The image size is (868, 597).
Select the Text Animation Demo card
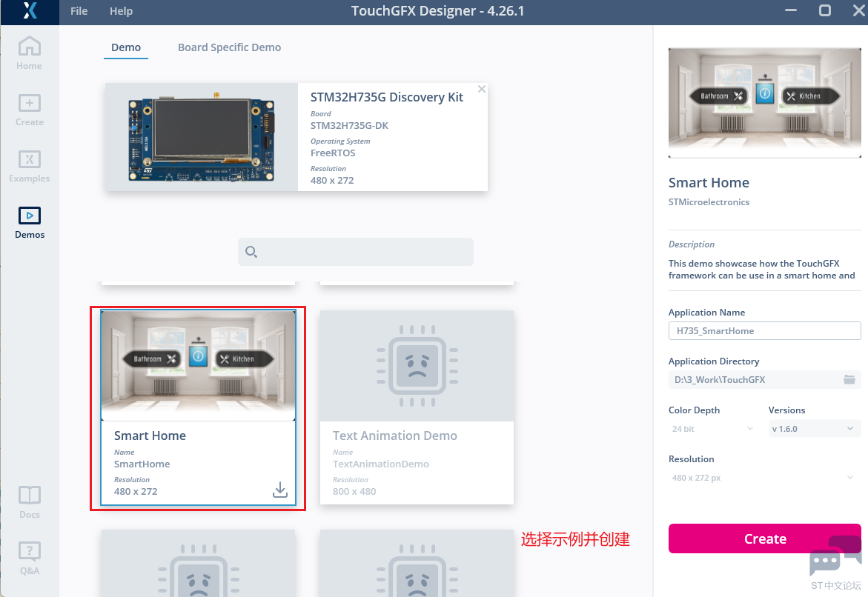417,407
